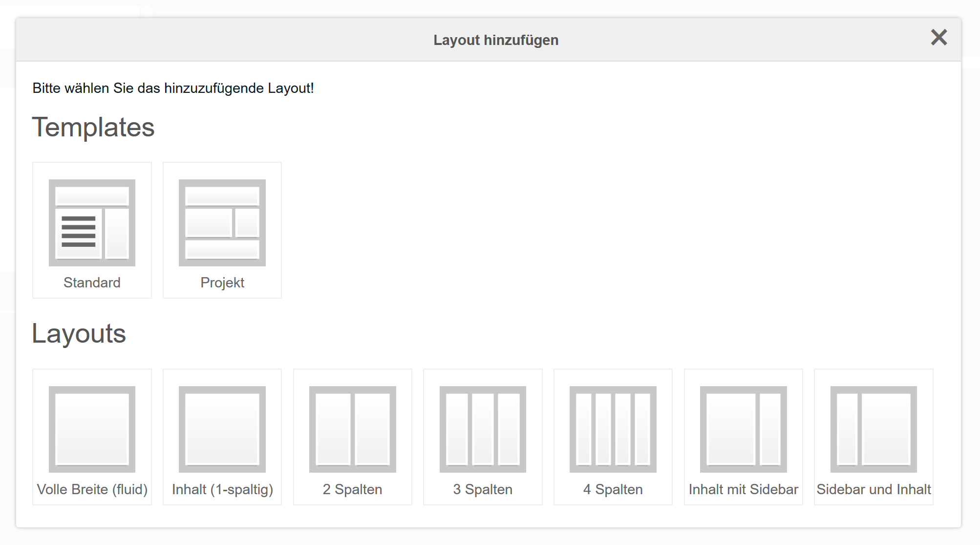The height and width of the screenshot is (545, 980).
Task: Click the instruction text about choosing a layout
Action: (173, 88)
